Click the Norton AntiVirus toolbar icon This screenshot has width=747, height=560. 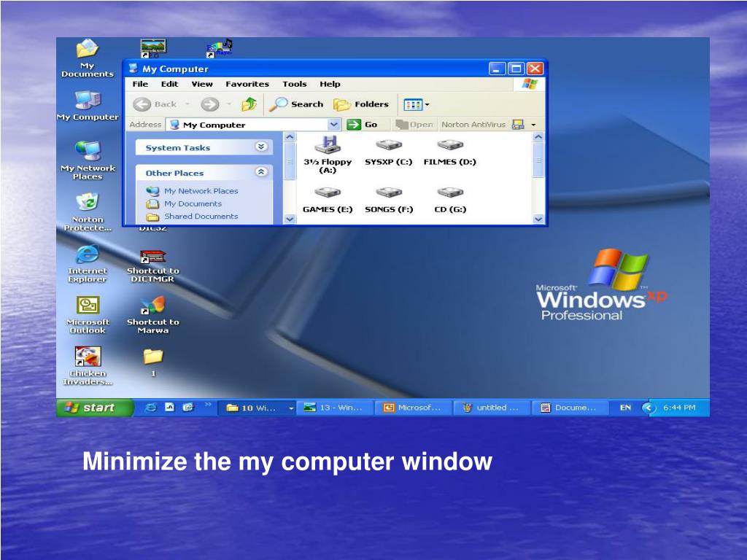coord(518,124)
